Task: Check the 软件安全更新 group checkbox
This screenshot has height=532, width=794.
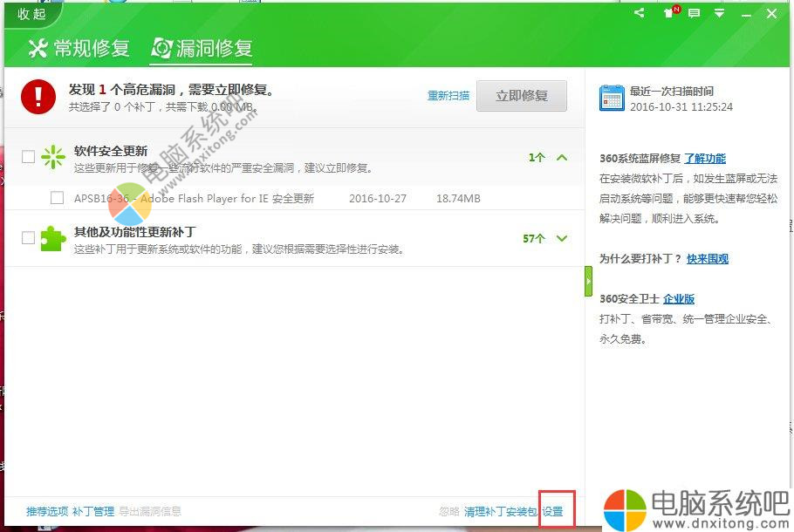Action: [28, 157]
